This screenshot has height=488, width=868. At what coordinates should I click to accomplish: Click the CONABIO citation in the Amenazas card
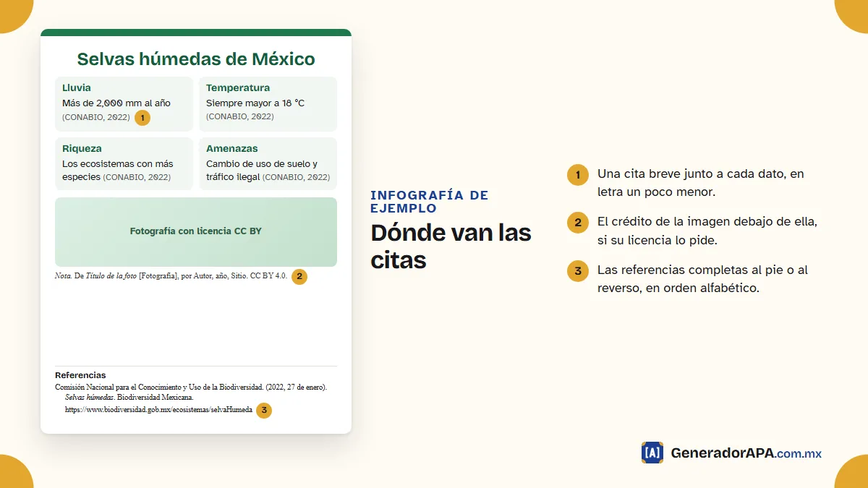[x=296, y=177]
